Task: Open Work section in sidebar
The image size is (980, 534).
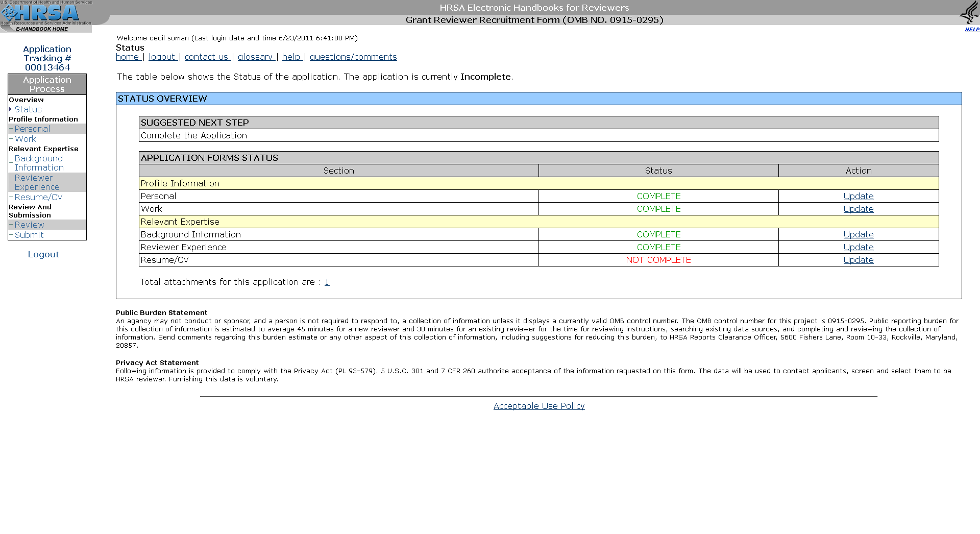Action: point(25,139)
